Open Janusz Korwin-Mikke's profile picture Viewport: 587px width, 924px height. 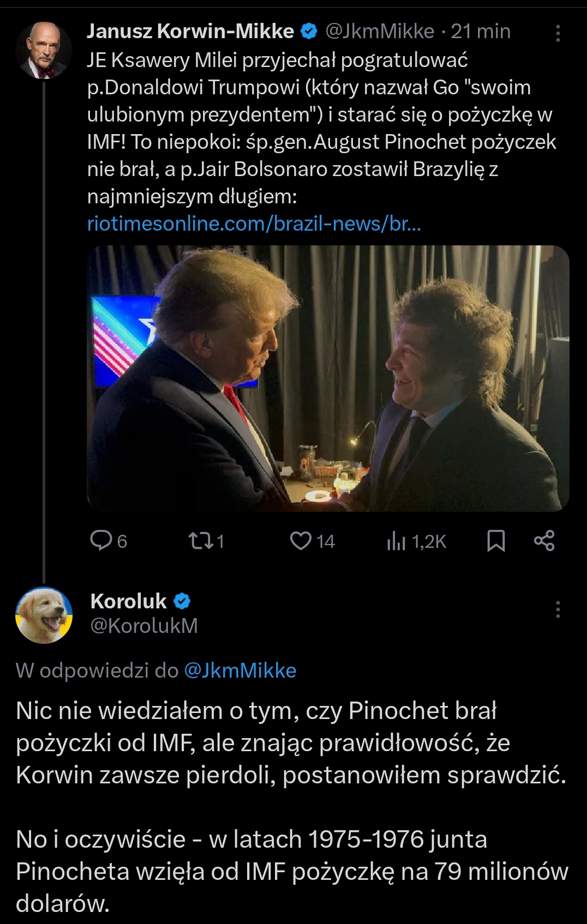coord(44,50)
